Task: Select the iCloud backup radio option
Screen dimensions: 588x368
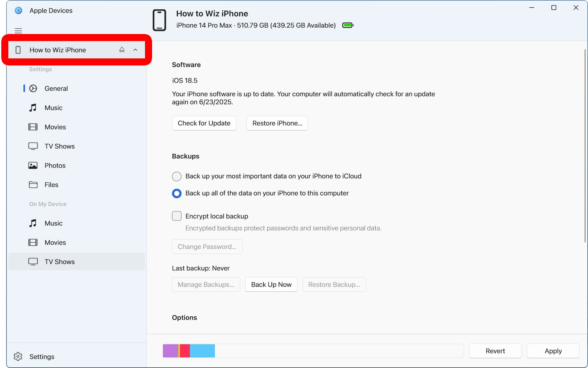Action: 177,176
